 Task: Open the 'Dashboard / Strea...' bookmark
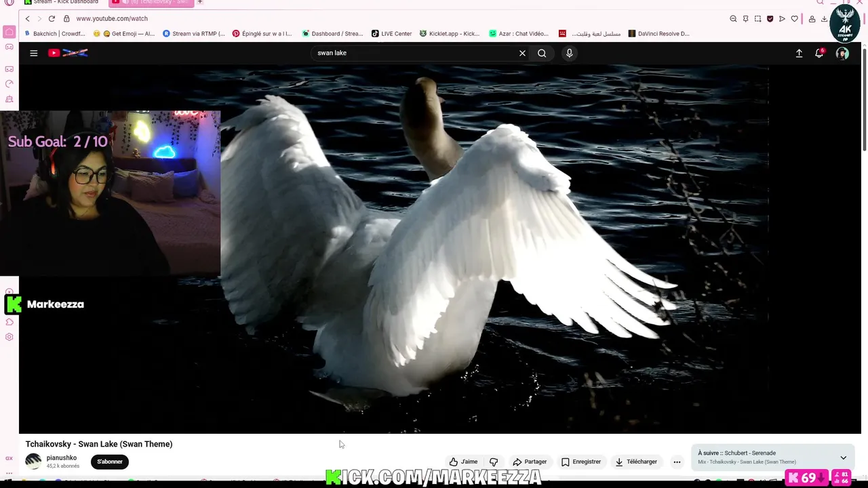(x=332, y=33)
